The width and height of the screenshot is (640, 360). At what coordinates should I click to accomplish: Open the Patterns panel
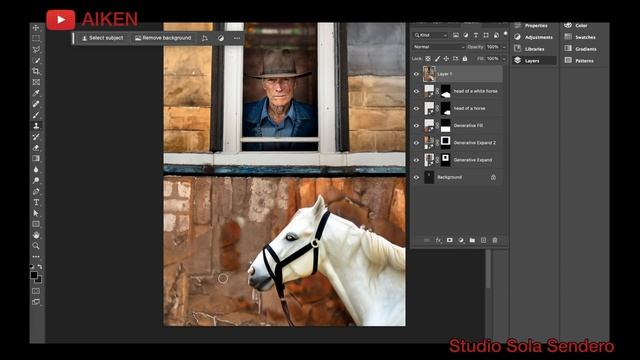(579, 60)
